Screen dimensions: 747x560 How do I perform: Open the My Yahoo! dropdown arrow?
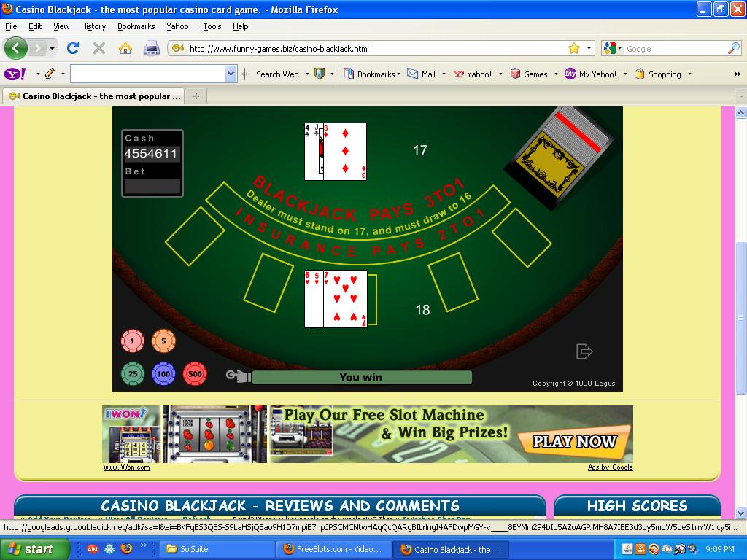[x=625, y=74]
